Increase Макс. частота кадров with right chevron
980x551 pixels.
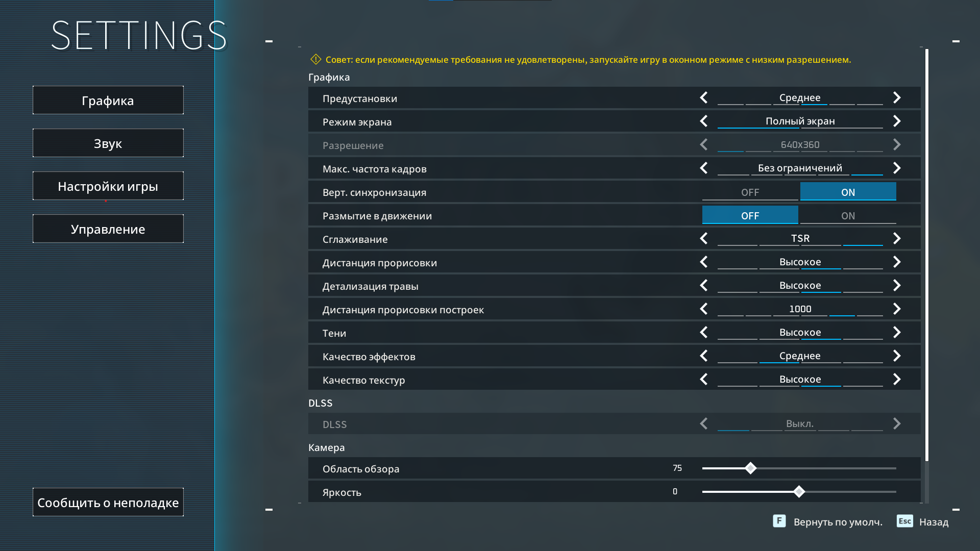[x=897, y=168]
